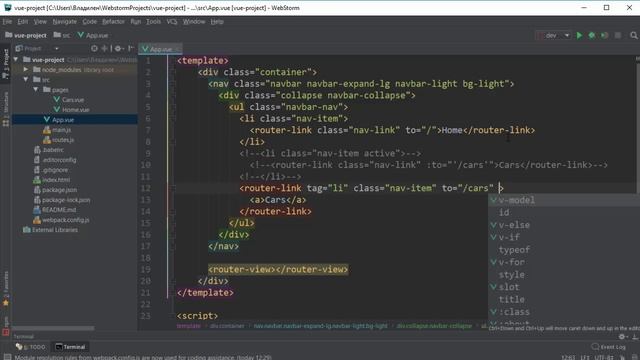Open the Run menu
This screenshot has width=640, height=360.
click(x=136, y=22)
